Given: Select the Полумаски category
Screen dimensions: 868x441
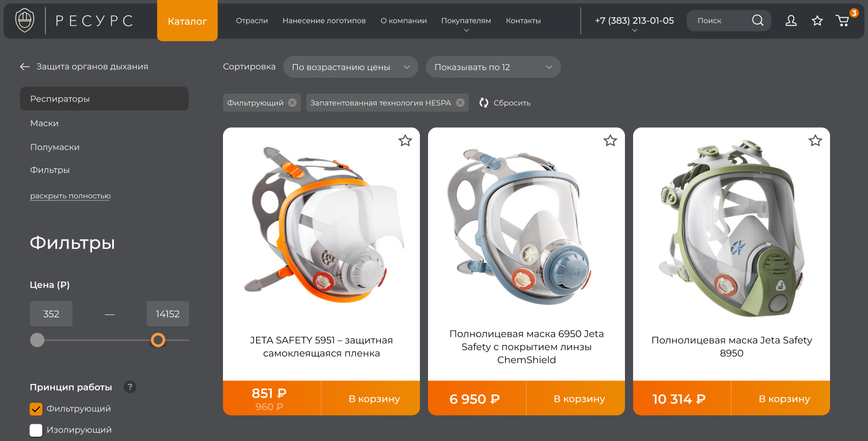Looking at the screenshot, I should (x=55, y=147).
